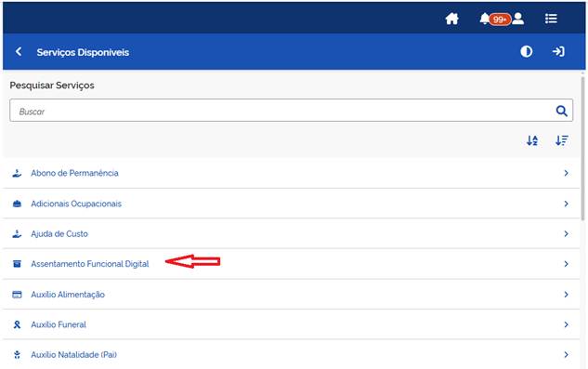Open Adicionais Ocupacionais service

pyautogui.click(x=291, y=204)
